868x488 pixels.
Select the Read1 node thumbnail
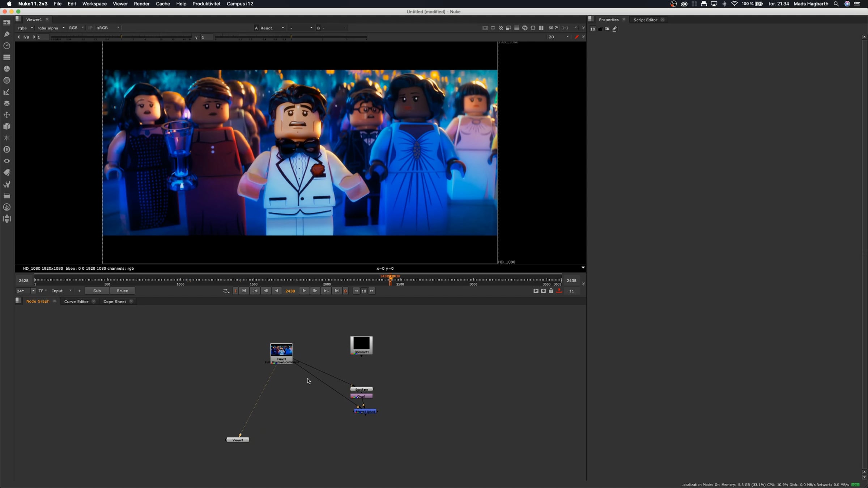tap(281, 350)
